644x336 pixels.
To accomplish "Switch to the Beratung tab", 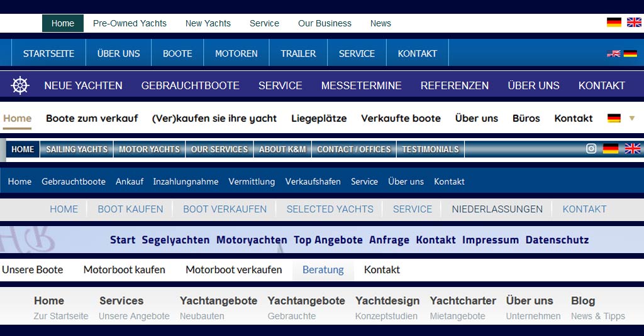I will point(323,270).
